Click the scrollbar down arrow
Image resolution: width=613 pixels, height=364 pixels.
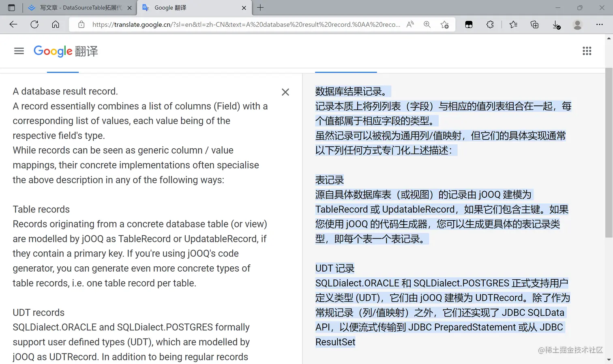(609, 360)
